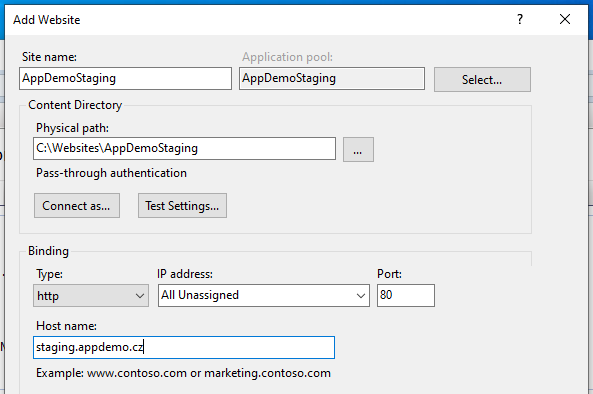593x394 pixels.
Task: Click the Add Website title text
Action: pos(47,20)
